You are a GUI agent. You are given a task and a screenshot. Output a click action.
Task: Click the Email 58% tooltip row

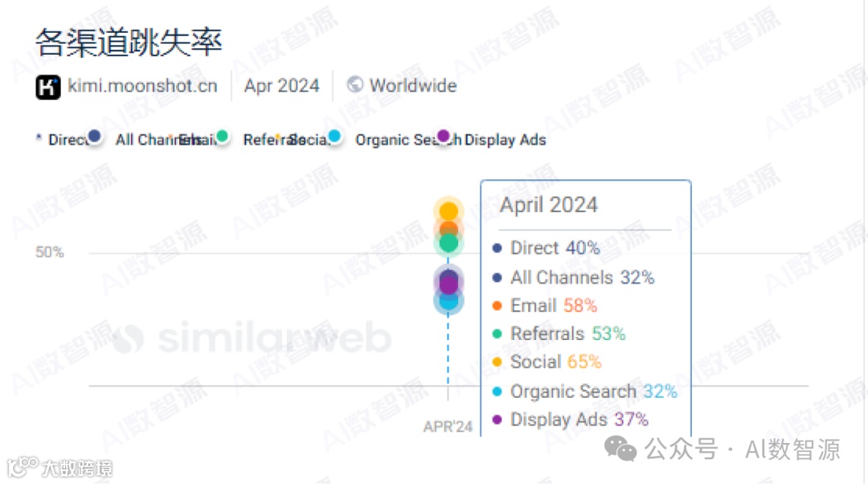pos(545,306)
